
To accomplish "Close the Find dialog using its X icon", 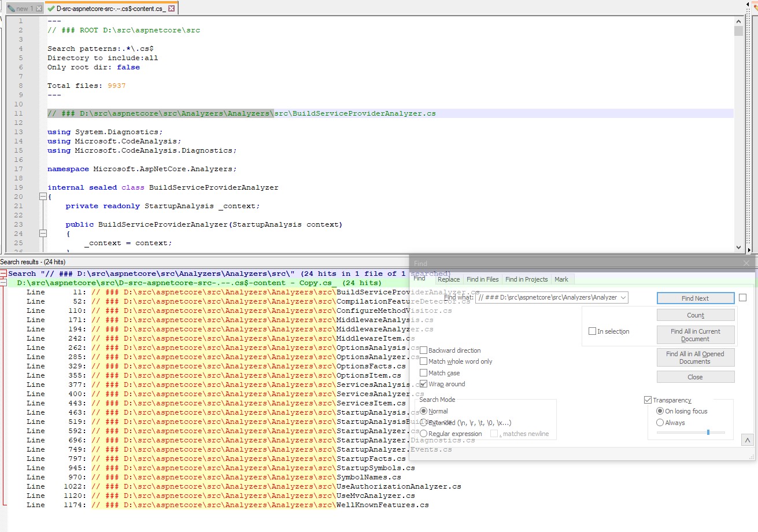I will [746, 263].
